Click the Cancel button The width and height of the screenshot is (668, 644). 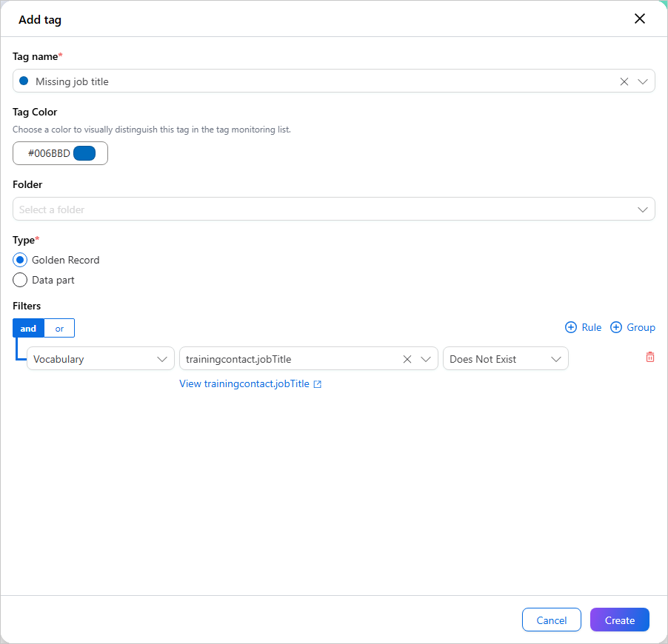click(551, 620)
